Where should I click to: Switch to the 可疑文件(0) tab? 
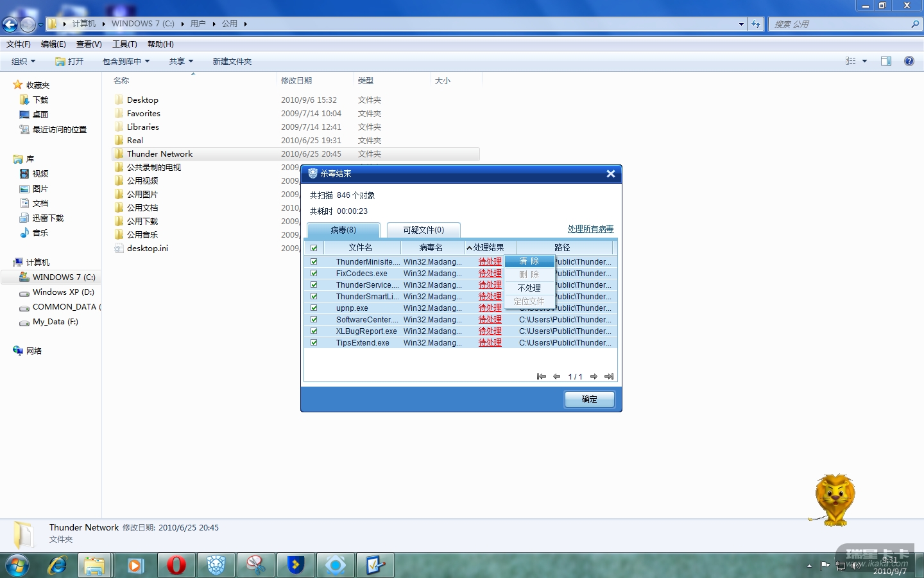pos(424,230)
